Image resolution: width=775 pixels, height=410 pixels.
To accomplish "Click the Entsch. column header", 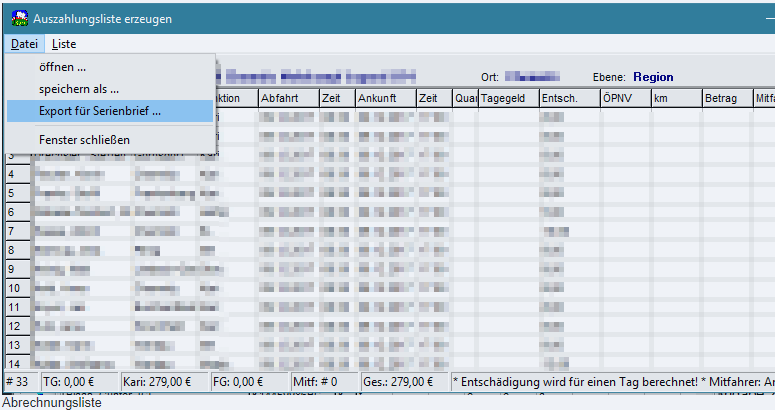I will 570,98.
